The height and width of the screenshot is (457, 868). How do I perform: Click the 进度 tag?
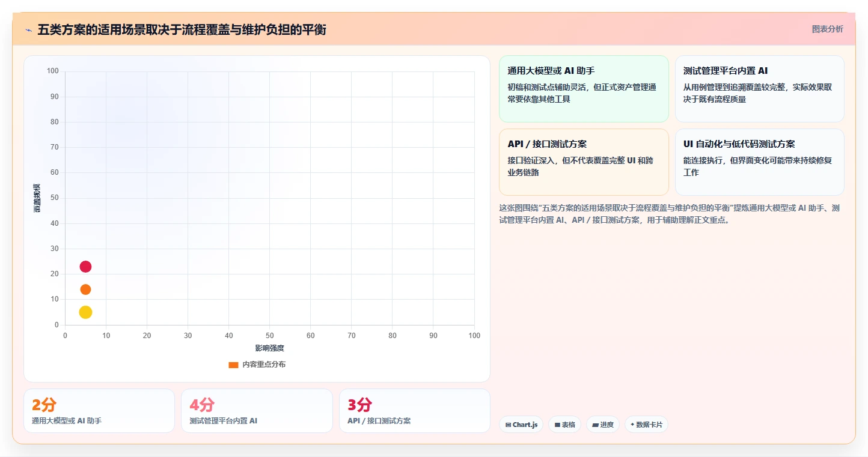coord(603,425)
